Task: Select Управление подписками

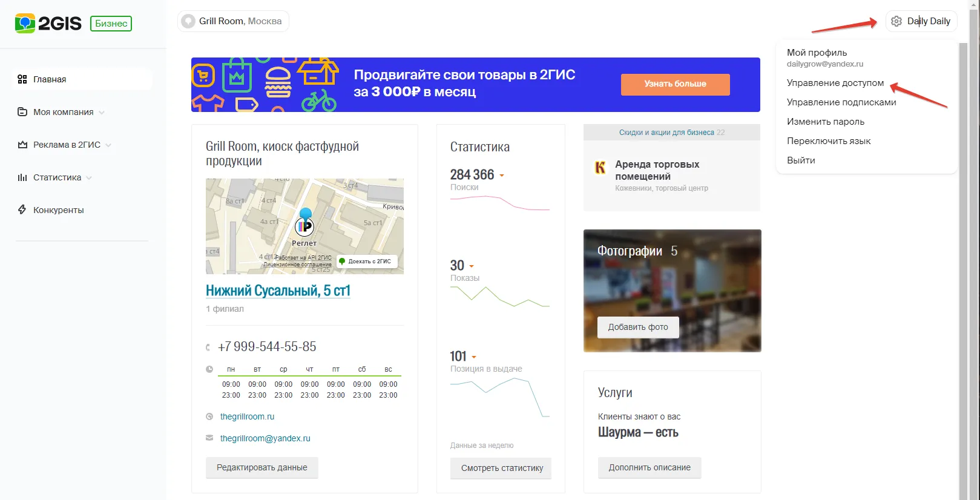Action: [841, 102]
